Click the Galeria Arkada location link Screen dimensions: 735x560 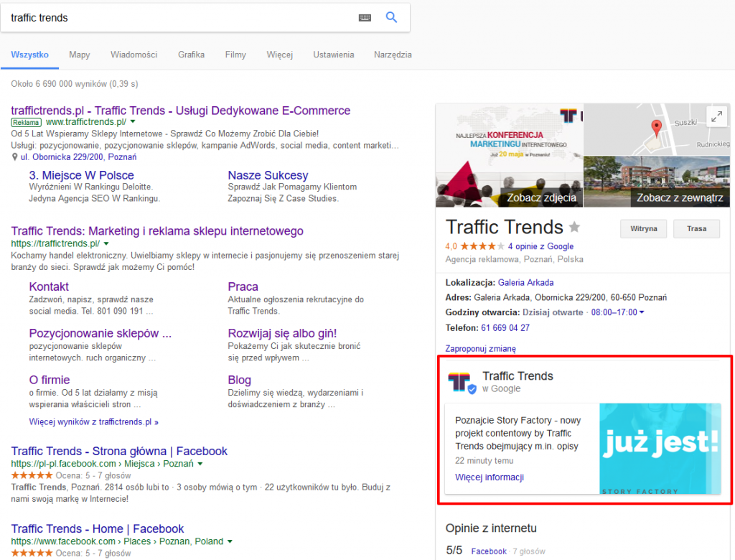(525, 283)
